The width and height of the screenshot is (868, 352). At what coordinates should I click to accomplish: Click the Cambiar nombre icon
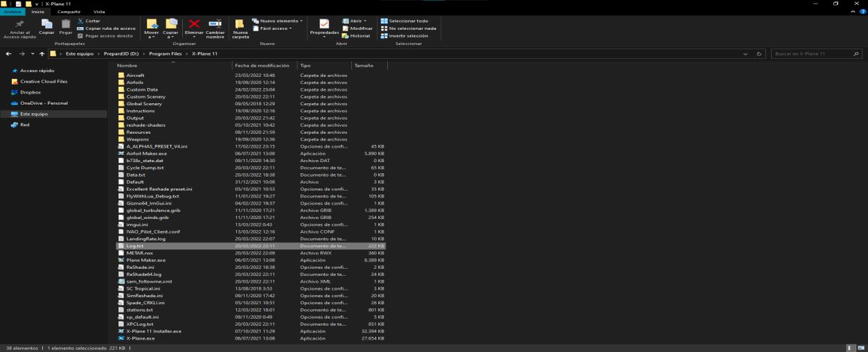point(215,25)
